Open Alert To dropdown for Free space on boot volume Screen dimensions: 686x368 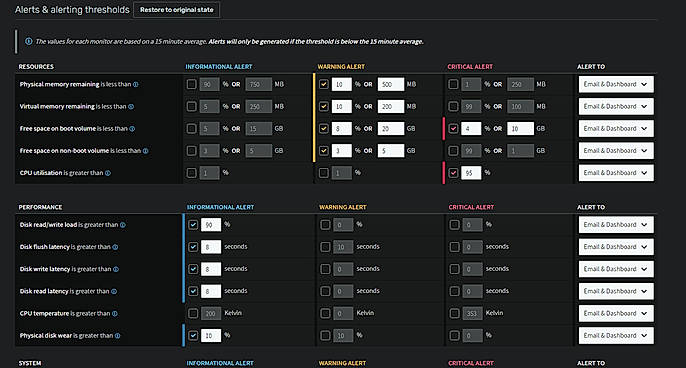coord(616,129)
